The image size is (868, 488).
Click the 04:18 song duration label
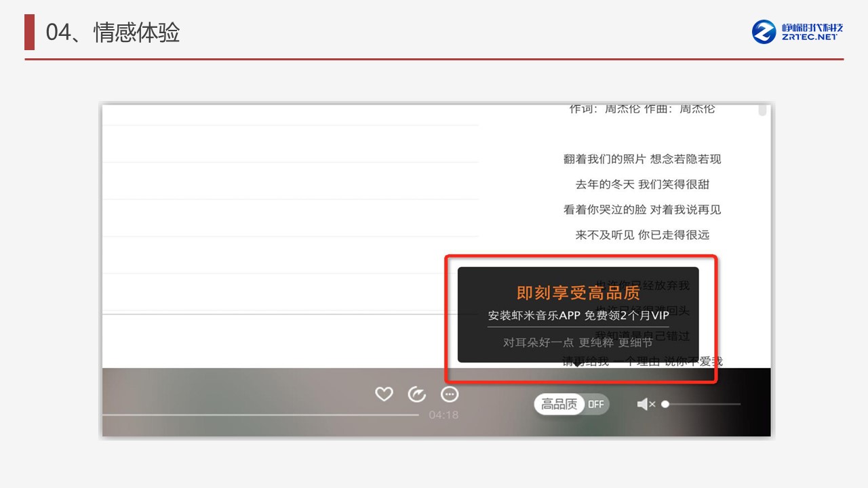[x=443, y=415]
